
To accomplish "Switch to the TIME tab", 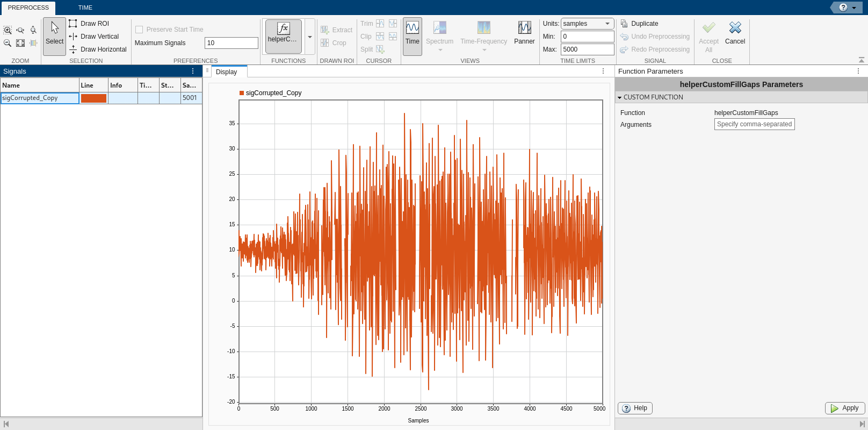I will 85,8.
